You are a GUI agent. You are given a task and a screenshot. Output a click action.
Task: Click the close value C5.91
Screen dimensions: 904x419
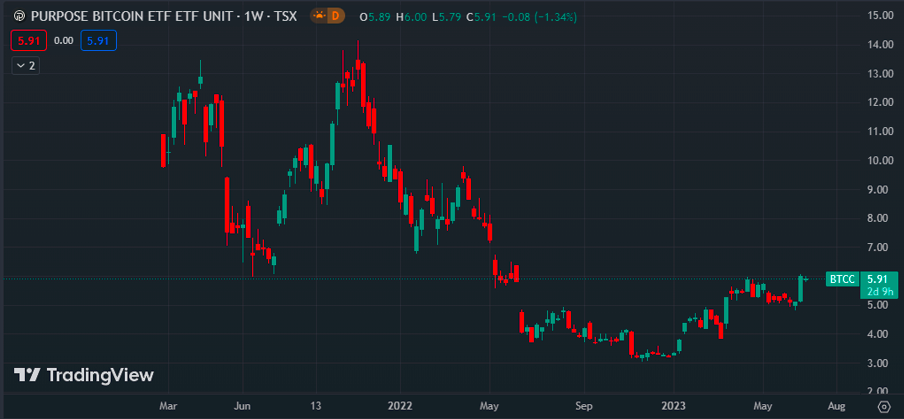(x=483, y=17)
